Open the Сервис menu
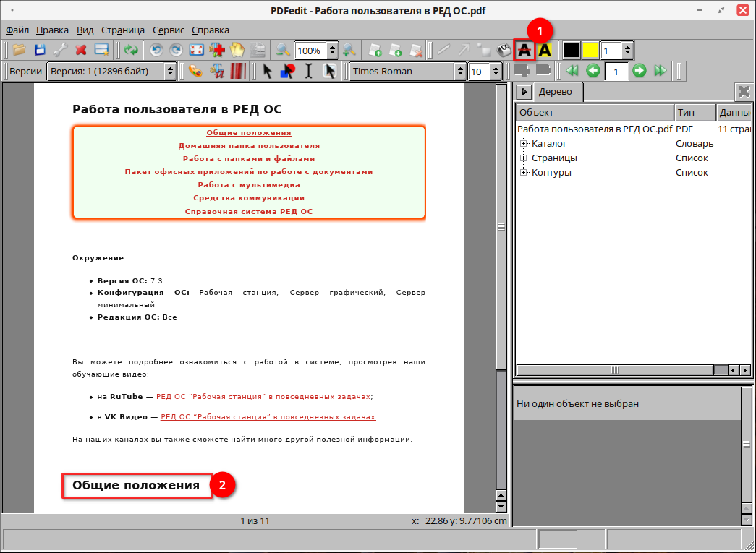The image size is (756, 553). coord(169,30)
